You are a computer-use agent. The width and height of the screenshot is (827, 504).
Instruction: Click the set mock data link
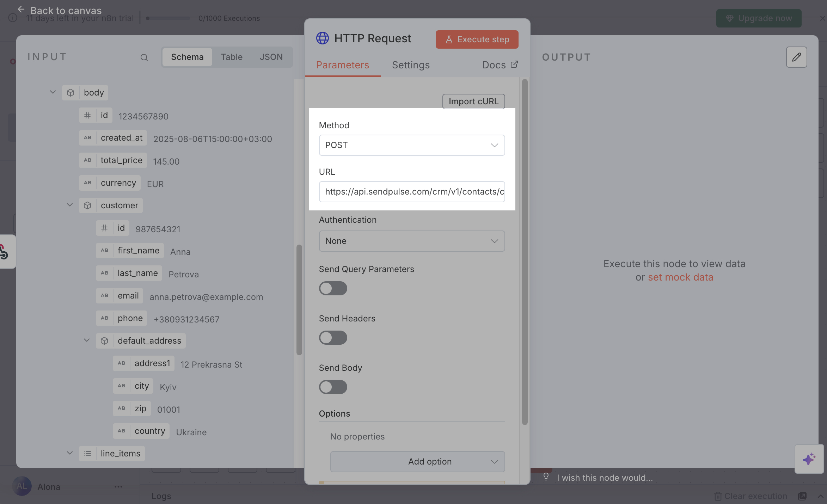pyautogui.click(x=680, y=277)
